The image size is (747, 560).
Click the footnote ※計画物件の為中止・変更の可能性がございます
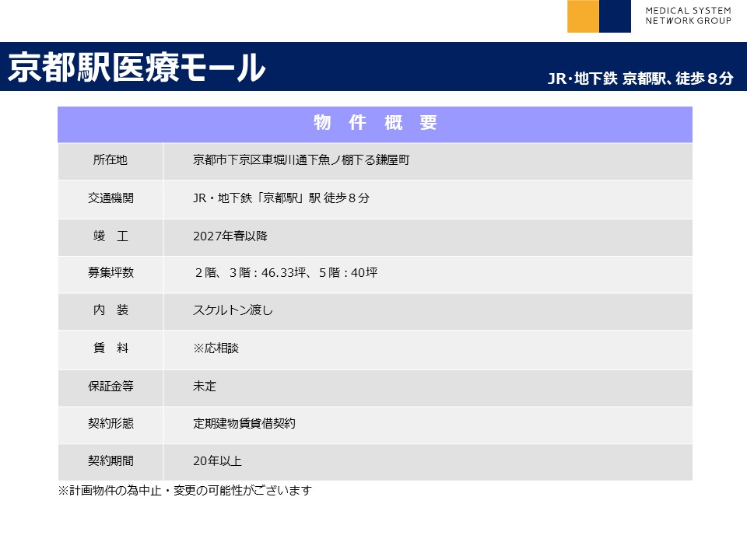click(x=184, y=491)
